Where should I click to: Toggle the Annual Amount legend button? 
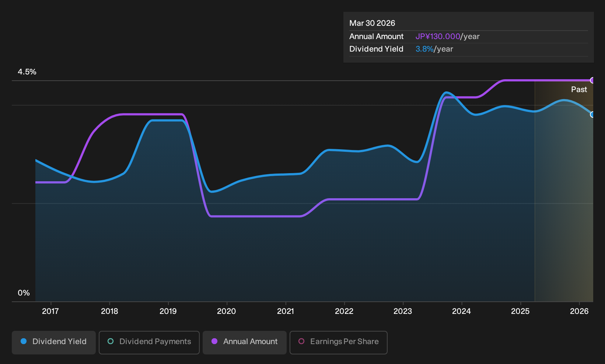(245, 342)
